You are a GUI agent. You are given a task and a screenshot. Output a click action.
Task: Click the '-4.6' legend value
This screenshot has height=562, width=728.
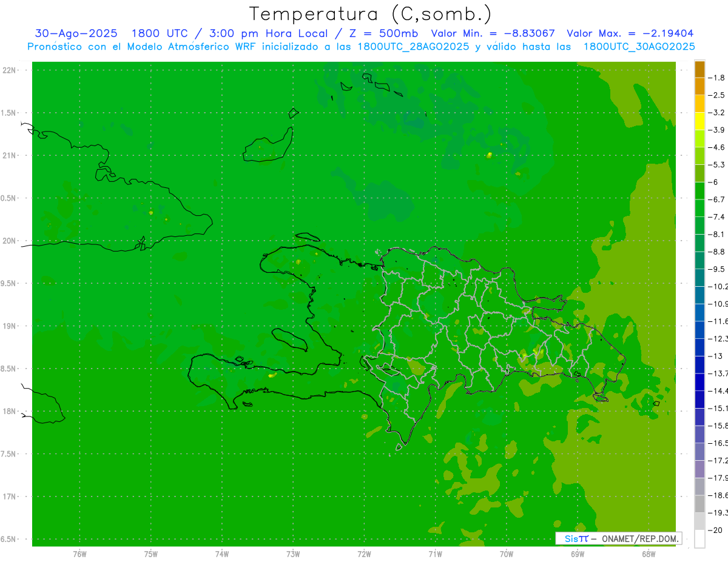[716, 147]
